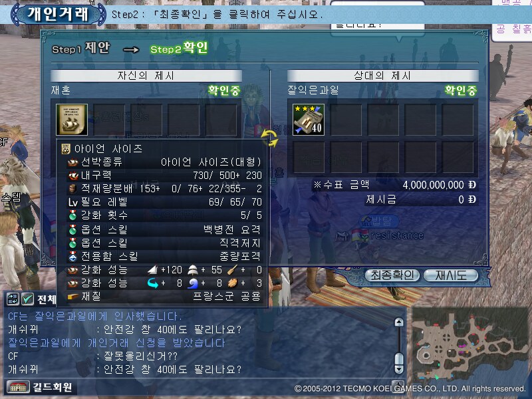
Task: Click the yellow trade swap arrows icon
Action: 270,138
